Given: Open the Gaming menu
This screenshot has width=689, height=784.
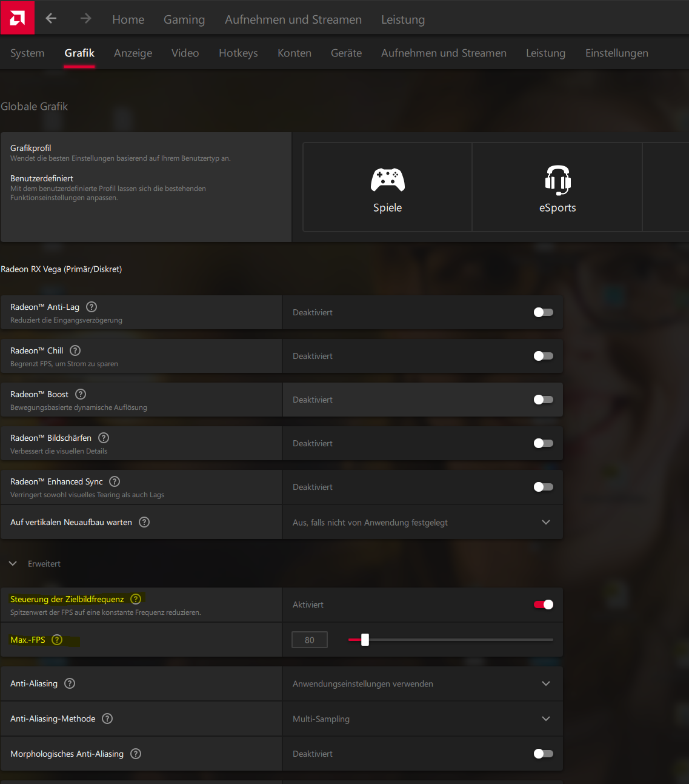Looking at the screenshot, I should pyautogui.click(x=184, y=19).
